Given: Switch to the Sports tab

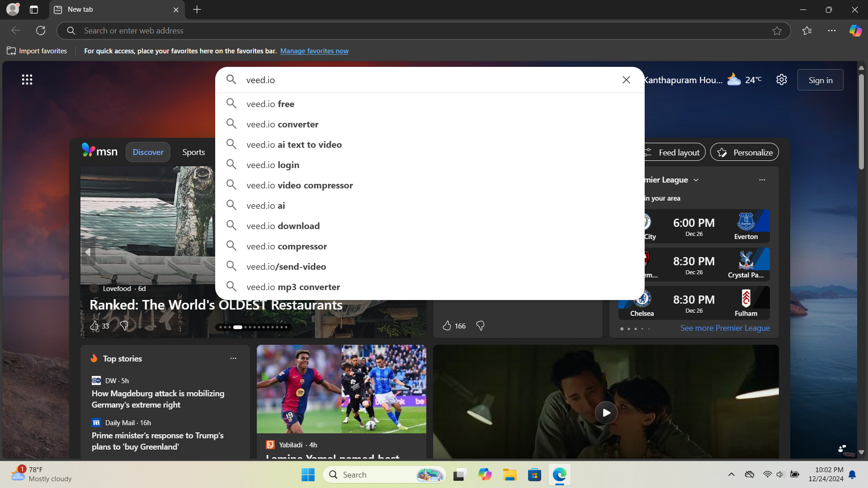Looking at the screenshot, I should pos(193,152).
